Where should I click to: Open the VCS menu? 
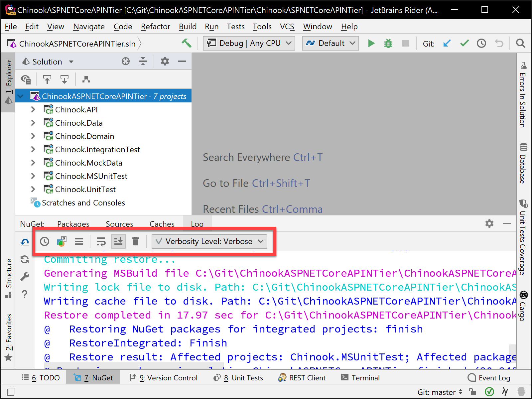(x=287, y=27)
